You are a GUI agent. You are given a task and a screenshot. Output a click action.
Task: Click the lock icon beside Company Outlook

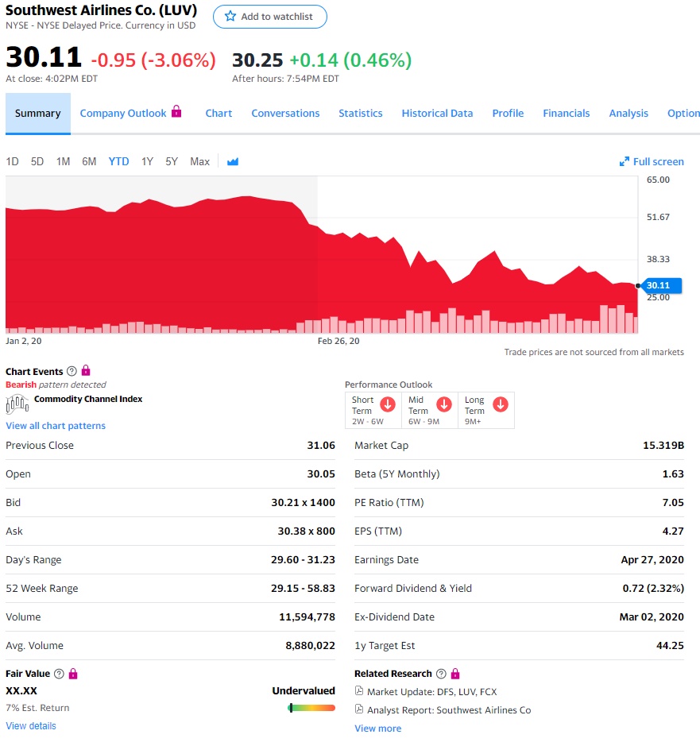click(x=176, y=111)
